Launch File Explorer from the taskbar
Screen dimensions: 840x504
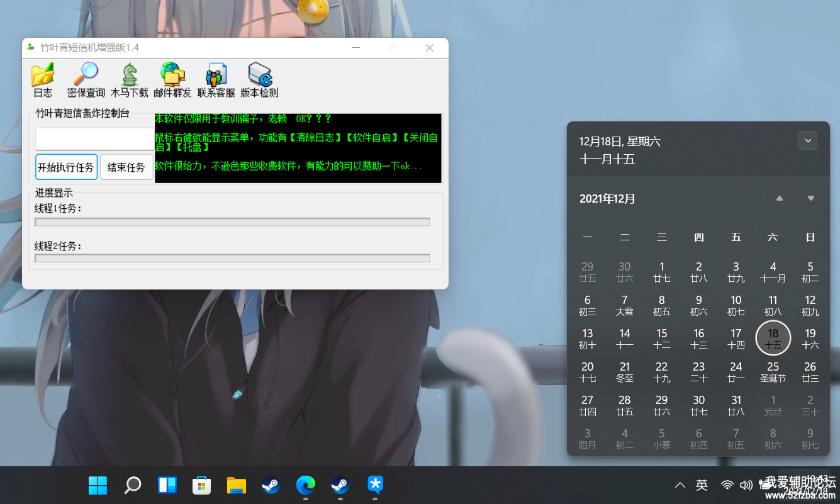coord(237,485)
